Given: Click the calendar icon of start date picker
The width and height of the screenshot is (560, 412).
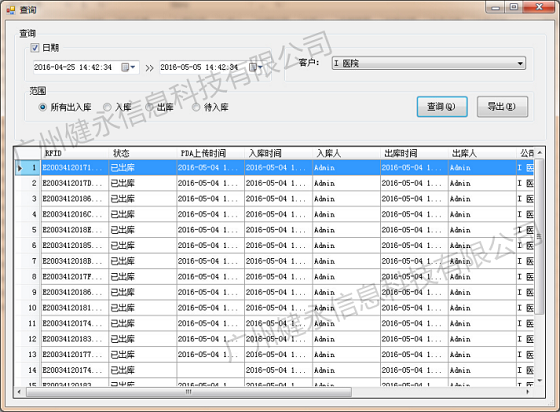Looking at the screenshot, I should (x=125, y=67).
